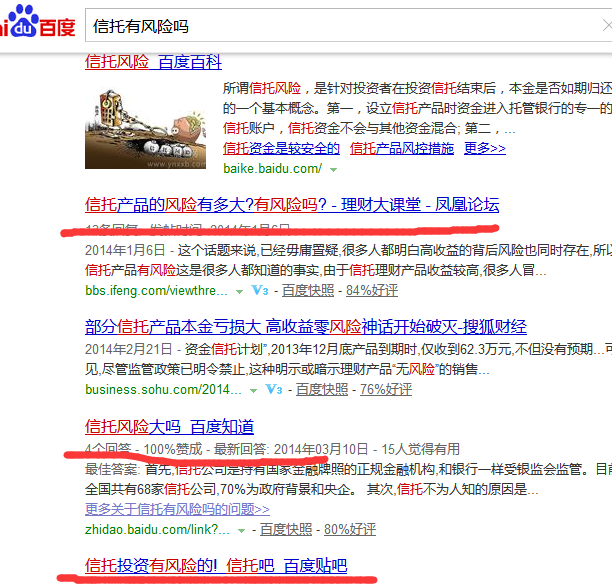Click the 最新回答: 2014年03月10日 text
Viewport: 612px width, 585px height.
pos(291,449)
